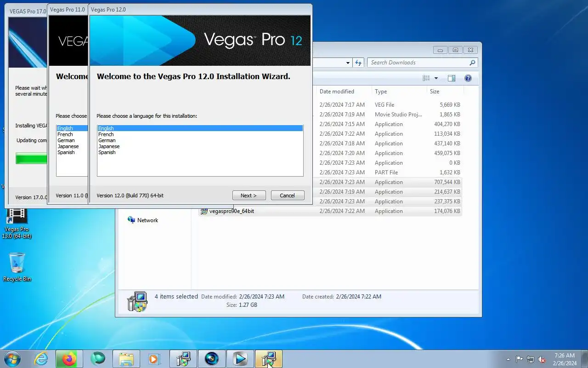The width and height of the screenshot is (588, 368).
Task: Click the VEGAS Pro 17.0 window title
Action: point(28,11)
